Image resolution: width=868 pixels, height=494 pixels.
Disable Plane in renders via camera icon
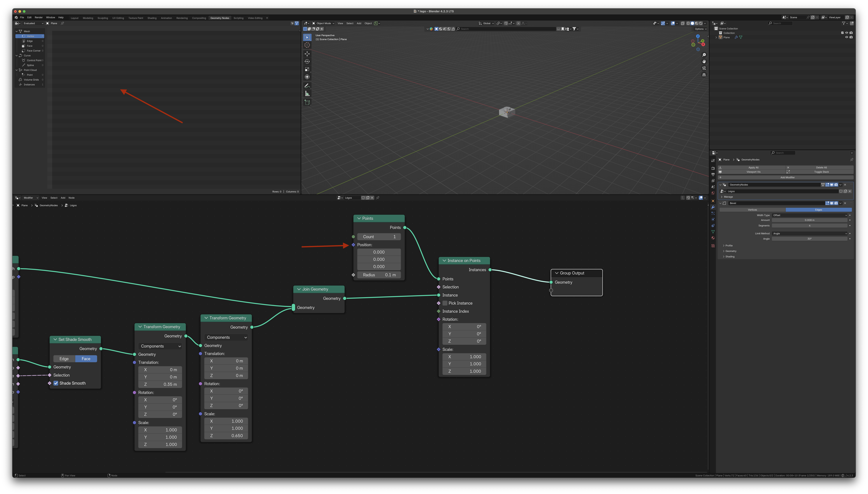click(x=851, y=37)
